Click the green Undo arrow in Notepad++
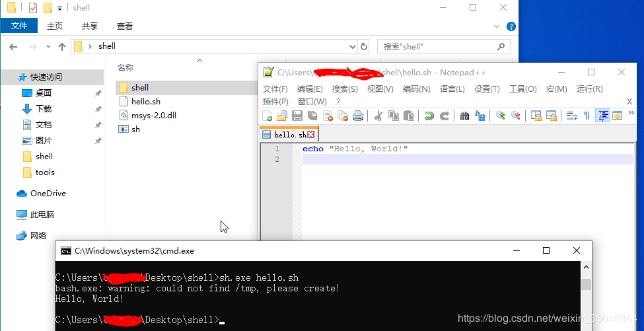The image size is (644, 331). [x=429, y=116]
